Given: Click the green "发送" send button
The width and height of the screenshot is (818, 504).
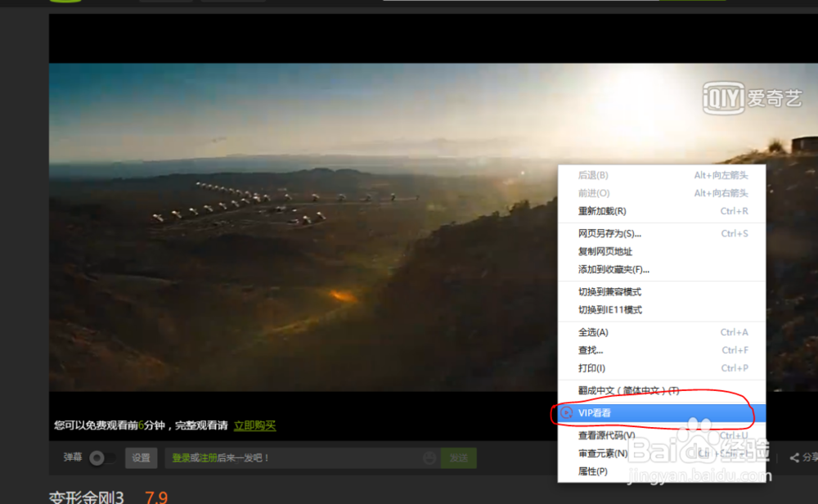Looking at the screenshot, I should point(459,458).
